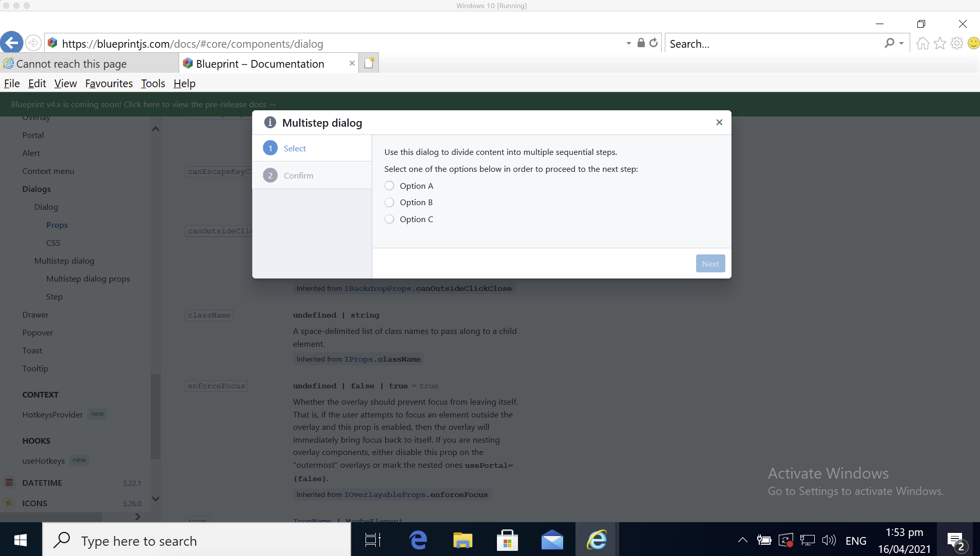
Task: Click the Blueprint site favicon in address bar
Action: click(x=52, y=43)
